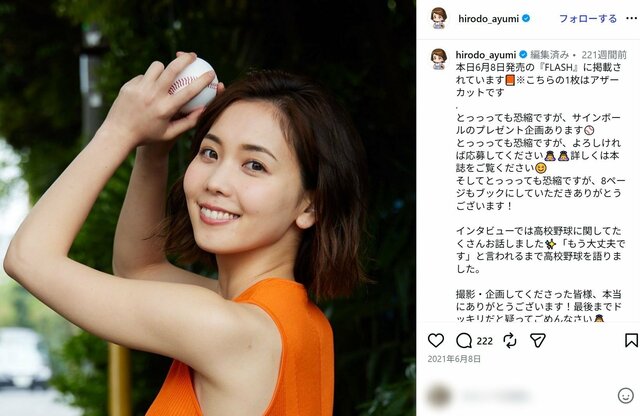640x416 pixels.
Task: Click the 221週間前 timestamp
Action: tap(604, 54)
